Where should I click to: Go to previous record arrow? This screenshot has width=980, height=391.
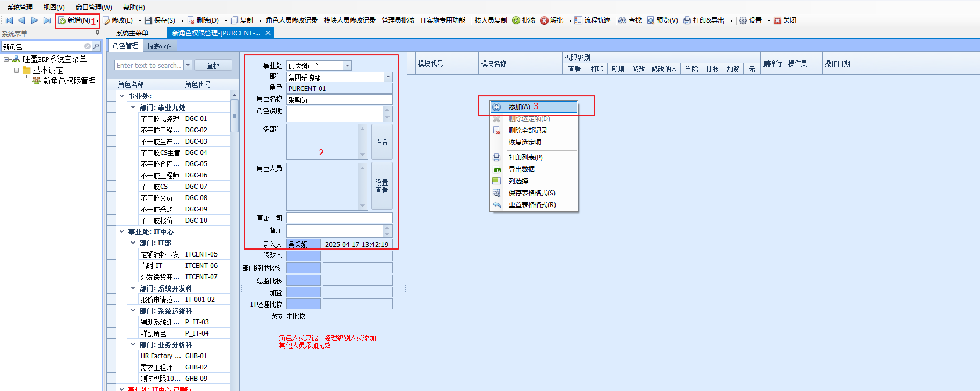21,20
